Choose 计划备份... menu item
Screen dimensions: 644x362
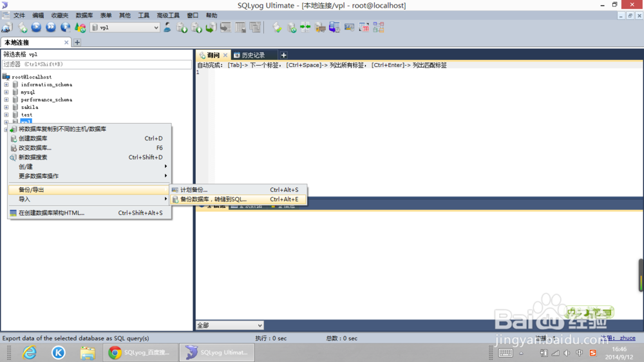(238, 190)
